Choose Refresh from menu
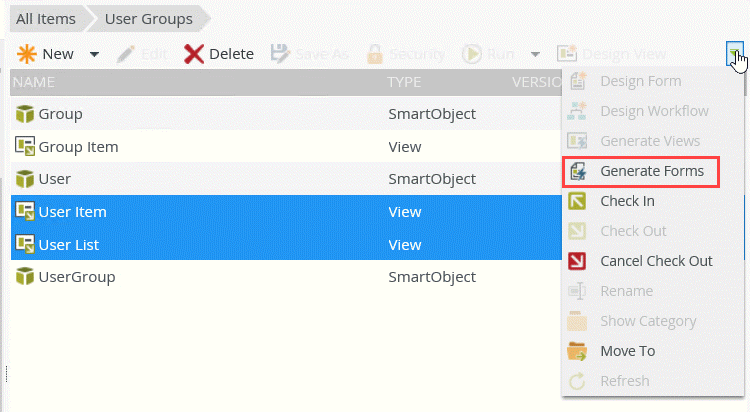750x412 pixels. 625,381
